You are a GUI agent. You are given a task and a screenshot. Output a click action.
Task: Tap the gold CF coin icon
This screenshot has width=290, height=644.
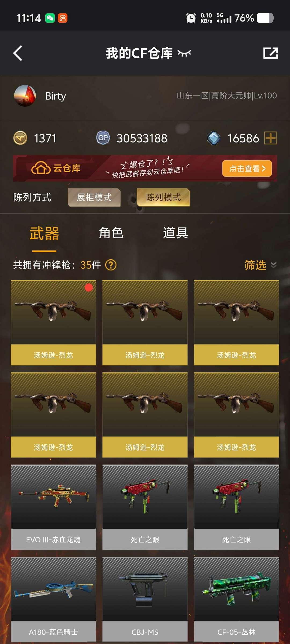[20, 138]
